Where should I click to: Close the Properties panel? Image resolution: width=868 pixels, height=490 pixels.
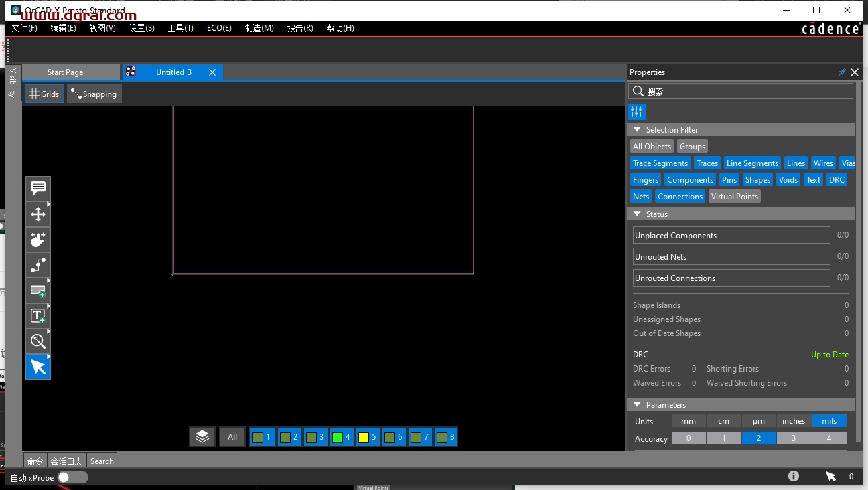coord(855,72)
